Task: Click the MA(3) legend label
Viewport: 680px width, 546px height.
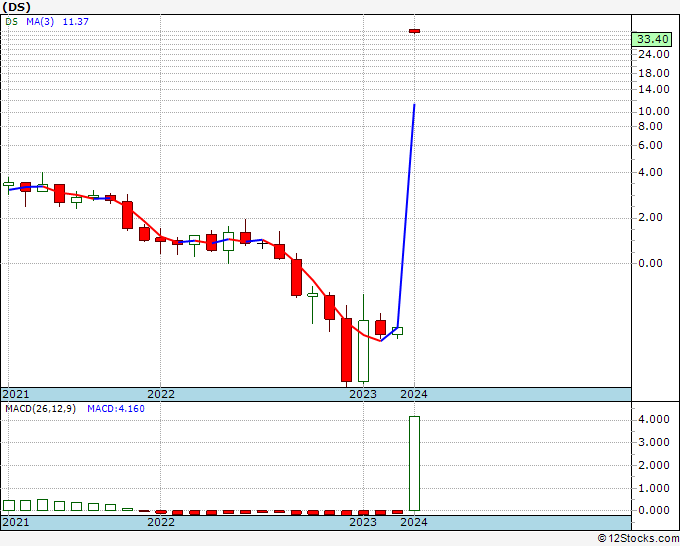Action: pyautogui.click(x=40, y=22)
